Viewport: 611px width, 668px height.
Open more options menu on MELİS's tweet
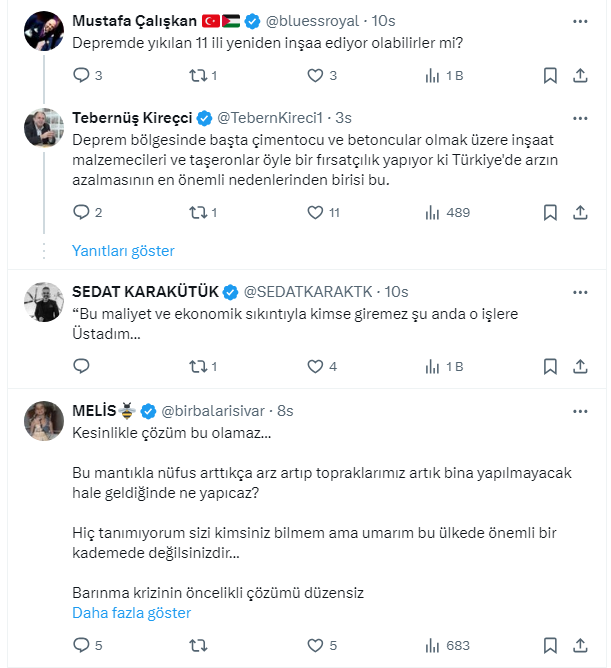click(580, 411)
